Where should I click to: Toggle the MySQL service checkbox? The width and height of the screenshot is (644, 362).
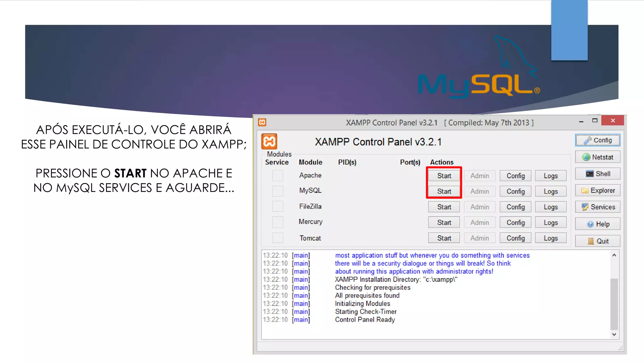click(278, 191)
